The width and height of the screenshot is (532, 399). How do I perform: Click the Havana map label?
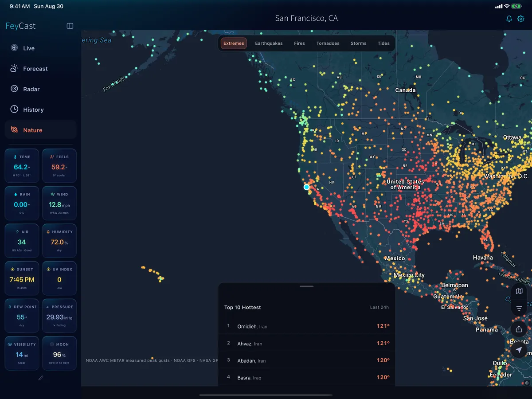(483, 258)
